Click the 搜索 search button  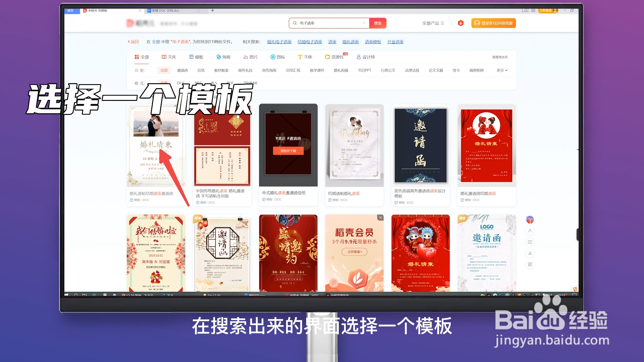coord(378,23)
